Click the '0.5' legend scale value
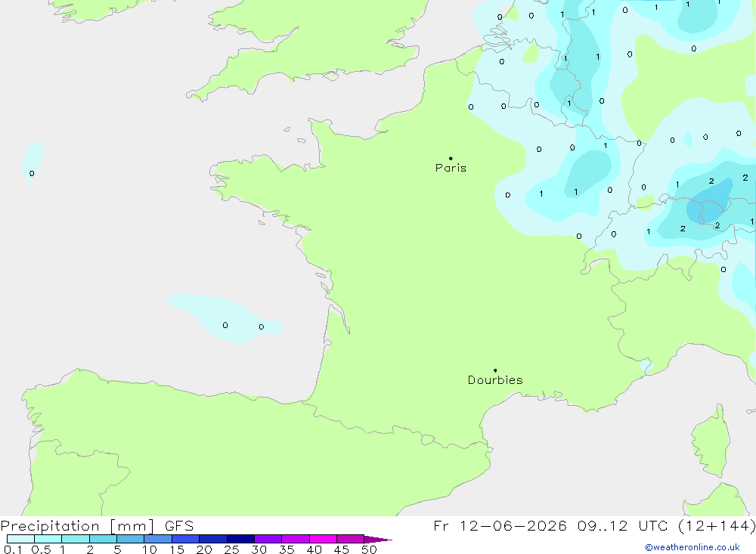 (41, 549)
